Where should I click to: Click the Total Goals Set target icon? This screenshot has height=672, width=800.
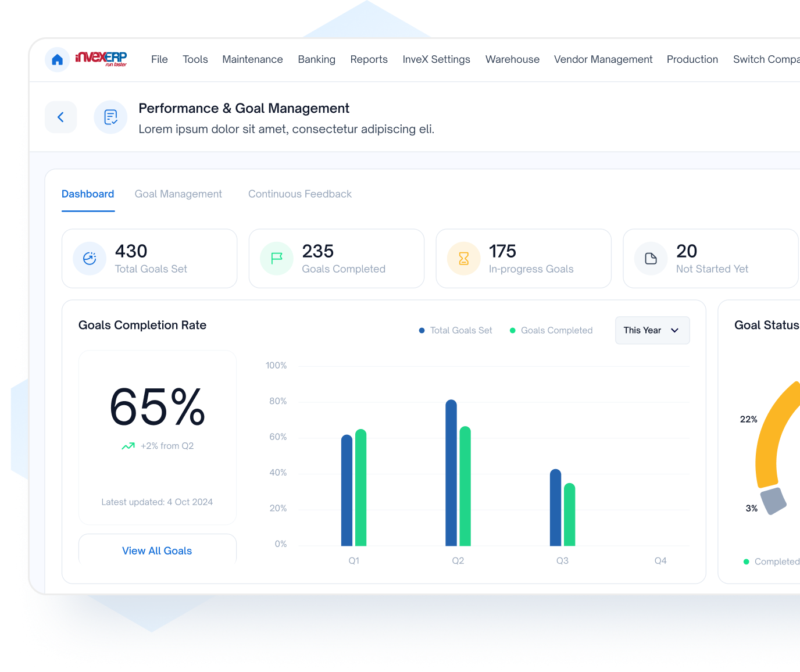click(90, 259)
